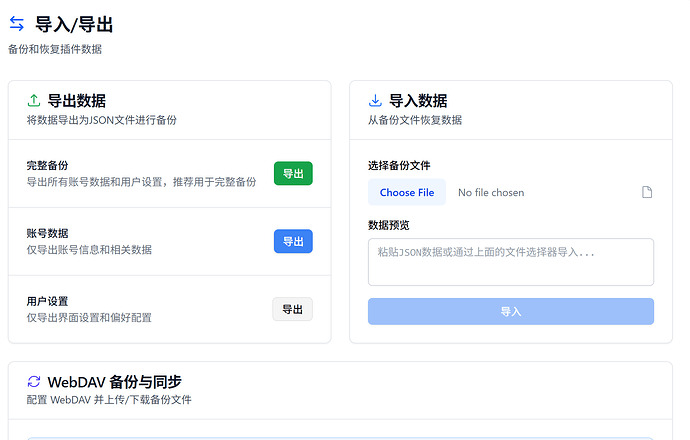Click the green 导出 button for 完整备份
Image resolution: width=690 pixels, height=440 pixels.
click(x=293, y=173)
